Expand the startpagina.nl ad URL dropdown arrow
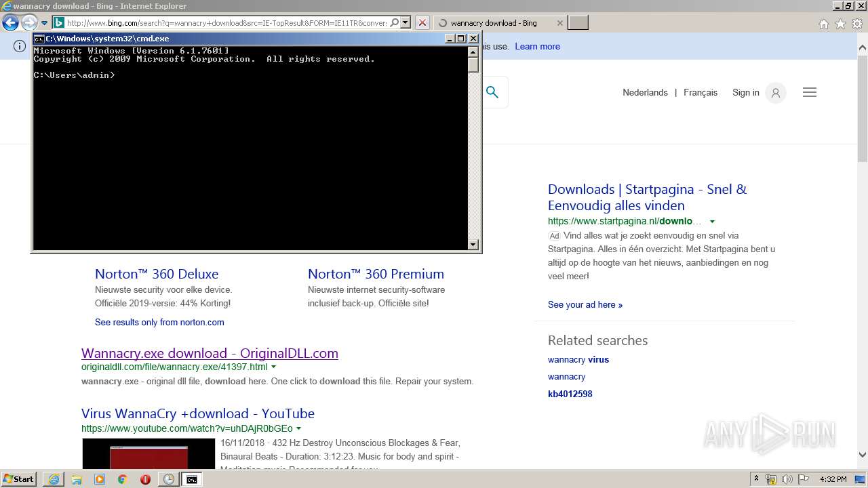868x488 pixels. coord(712,222)
